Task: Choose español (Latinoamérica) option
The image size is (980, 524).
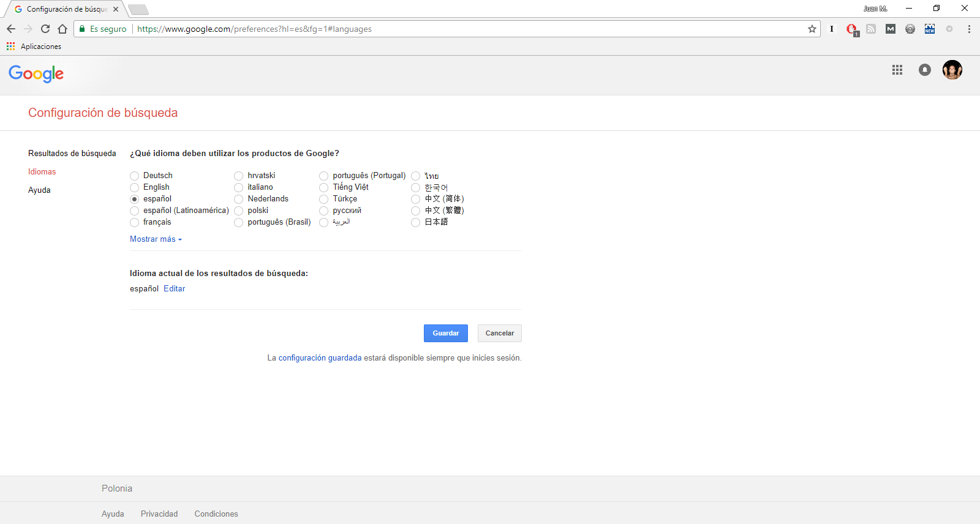Action: (135, 211)
